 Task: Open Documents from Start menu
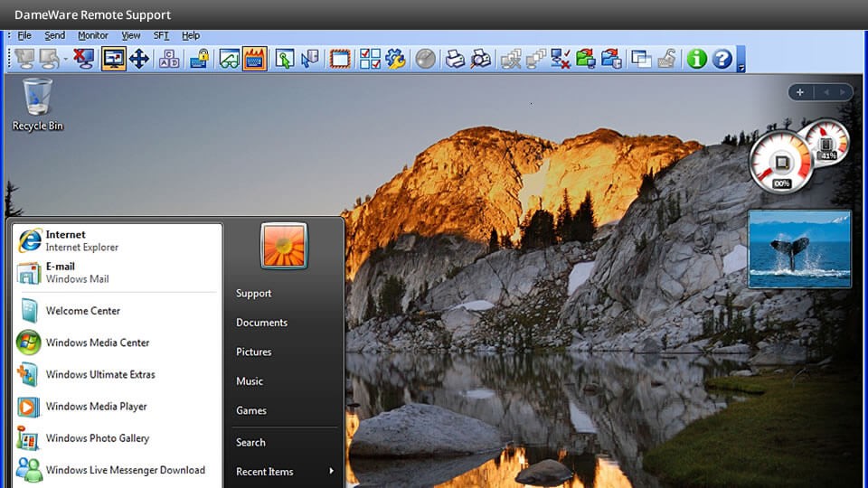click(x=261, y=323)
